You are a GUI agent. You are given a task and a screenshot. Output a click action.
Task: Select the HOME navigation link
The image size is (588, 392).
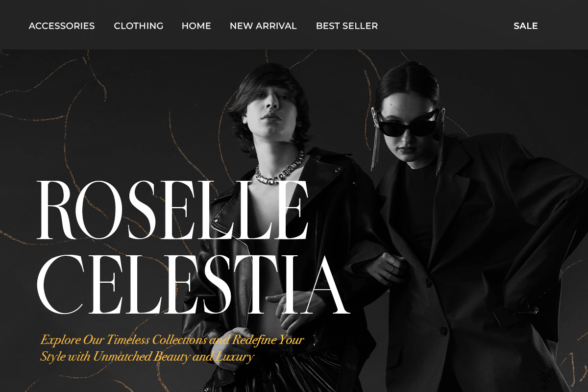[196, 26]
